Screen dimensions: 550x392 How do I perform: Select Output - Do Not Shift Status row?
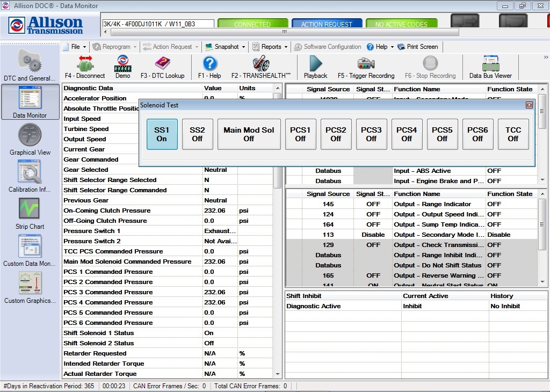[x=412, y=265]
